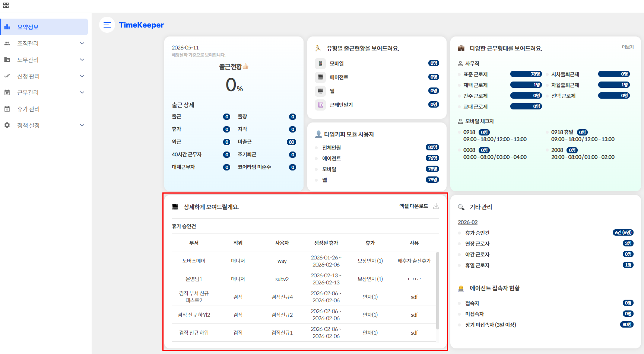
Task: Open the 조직관리 menu item
Action: [44, 43]
